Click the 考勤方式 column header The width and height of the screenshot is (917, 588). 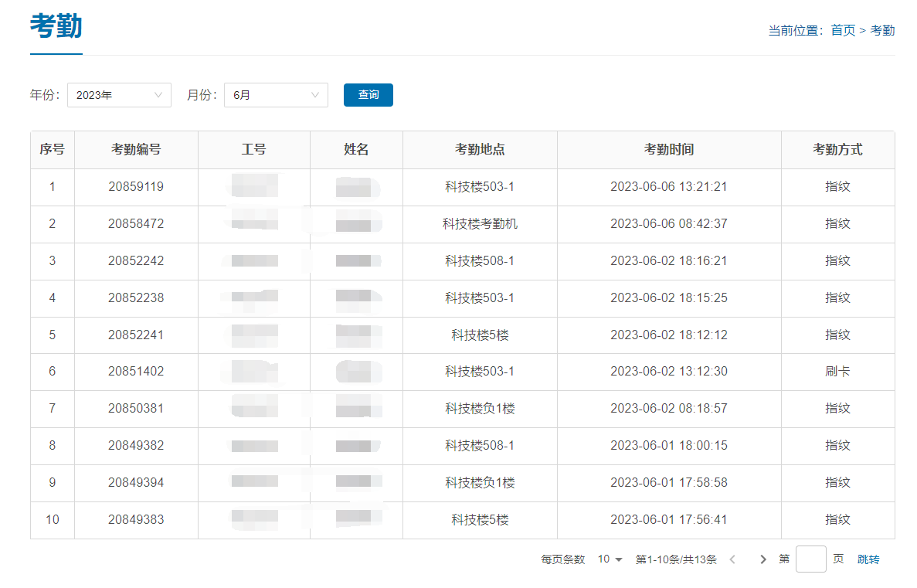(837, 150)
